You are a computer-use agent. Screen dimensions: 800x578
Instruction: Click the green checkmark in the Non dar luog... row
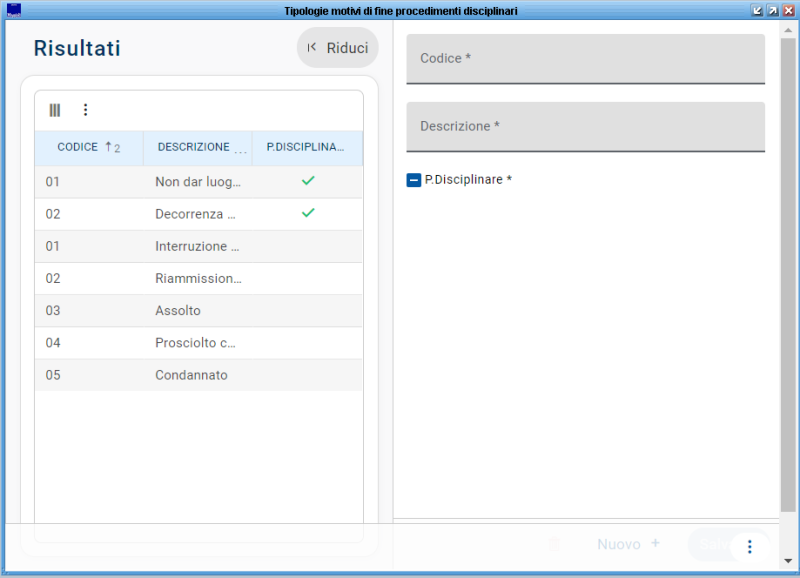pyautogui.click(x=308, y=181)
